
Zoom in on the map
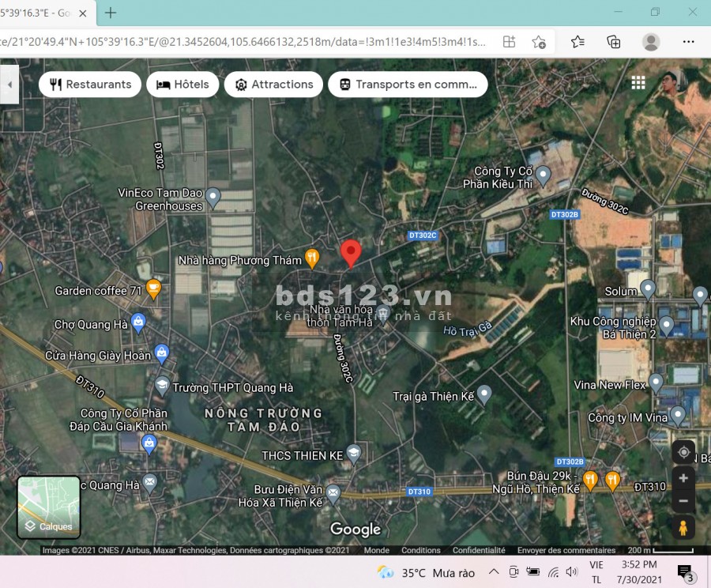683,478
